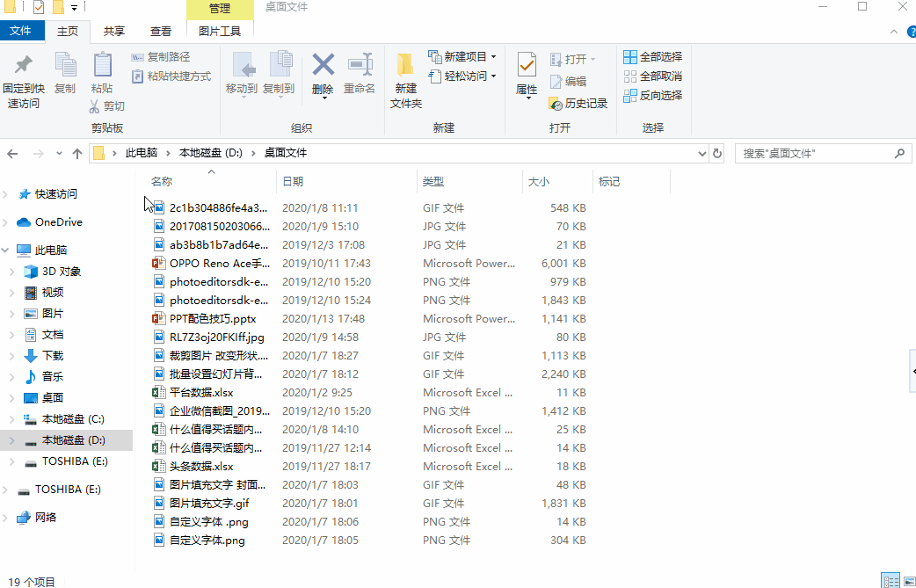Image resolution: width=916 pixels, height=588 pixels.
Task: Open recent locations dropdown arrow
Action: tap(59, 154)
